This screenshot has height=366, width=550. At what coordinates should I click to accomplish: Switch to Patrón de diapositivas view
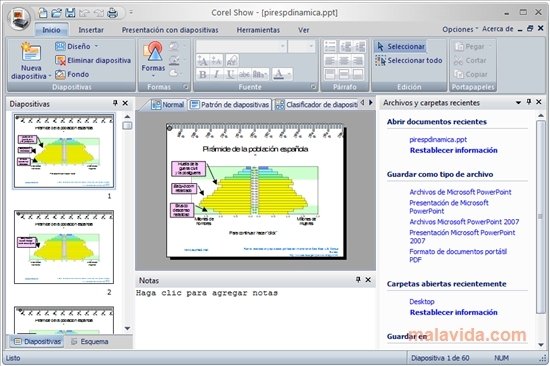click(230, 105)
